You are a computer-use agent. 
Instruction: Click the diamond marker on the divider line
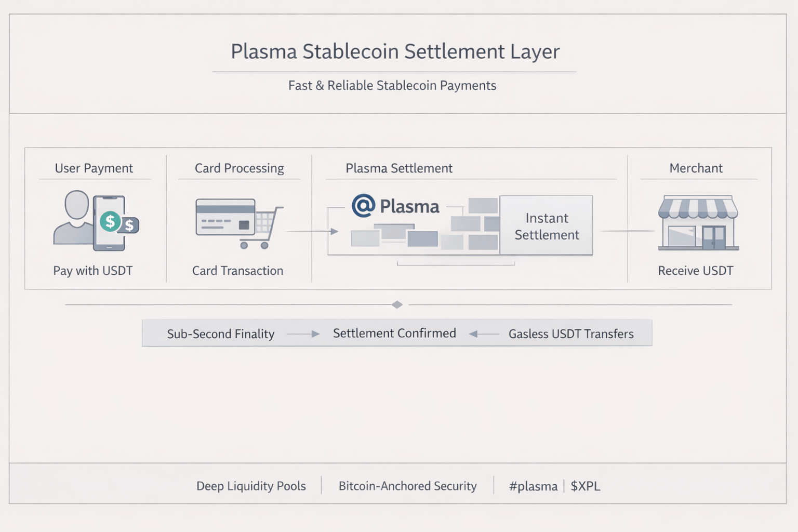397,304
